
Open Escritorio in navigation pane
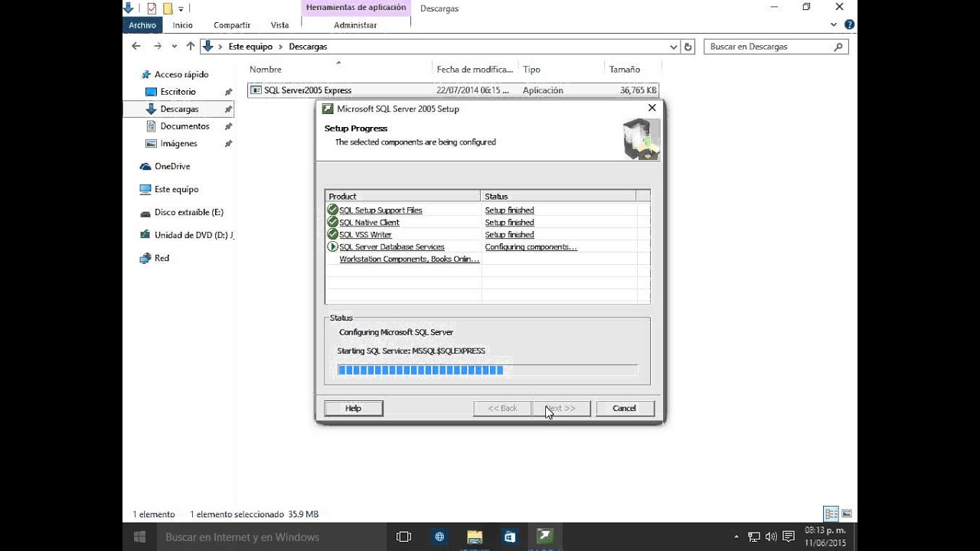[x=178, y=92]
